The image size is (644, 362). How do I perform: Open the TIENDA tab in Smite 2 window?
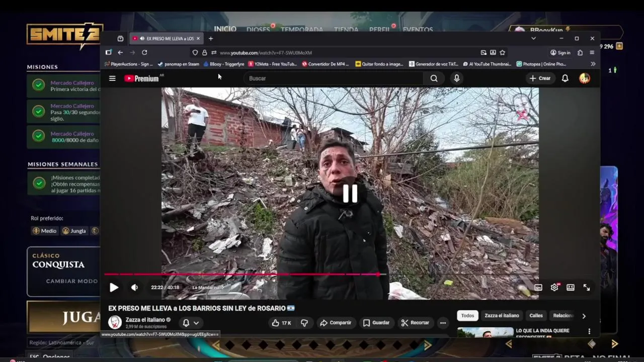pos(346,30)
